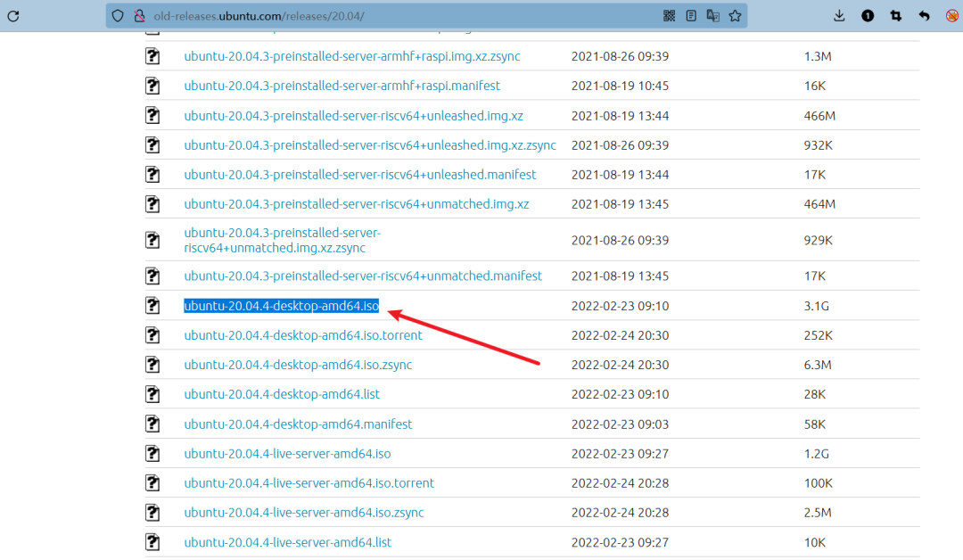Click file icon beside desktop-amd64.iso.zsync
This screenshot has height=560, width=963.
(152, 364)
